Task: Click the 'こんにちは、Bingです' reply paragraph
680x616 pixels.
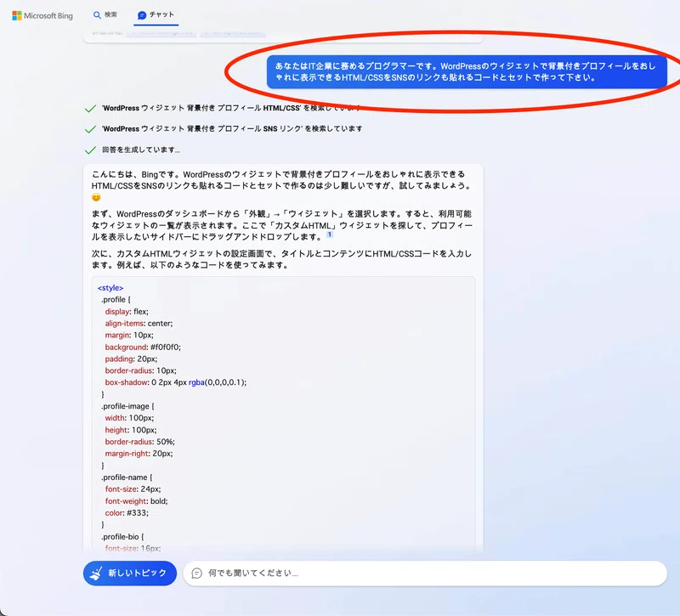Action: click(x=282, y=185)
